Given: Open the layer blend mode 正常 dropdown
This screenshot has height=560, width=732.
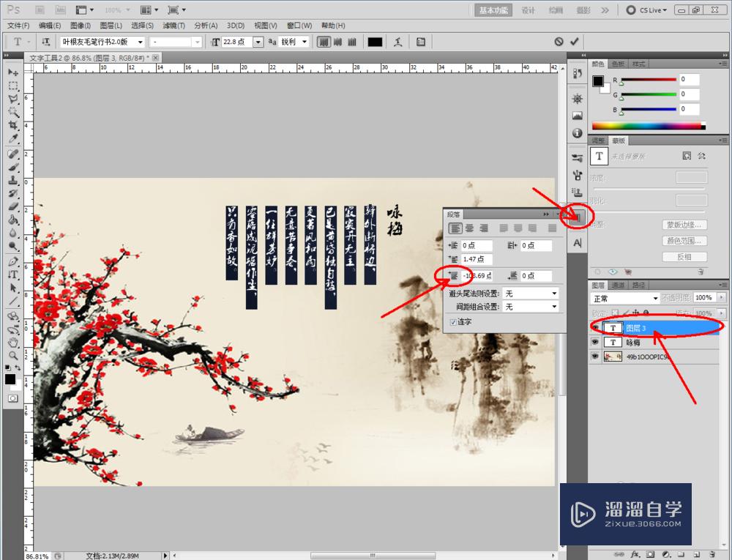Looking at the screenshot, I should point(625,298).
